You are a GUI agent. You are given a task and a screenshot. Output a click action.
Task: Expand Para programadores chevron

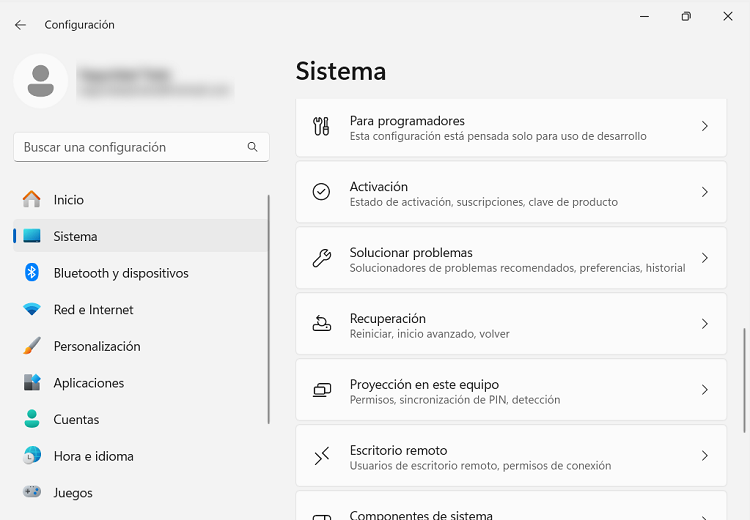coord(704,127)
